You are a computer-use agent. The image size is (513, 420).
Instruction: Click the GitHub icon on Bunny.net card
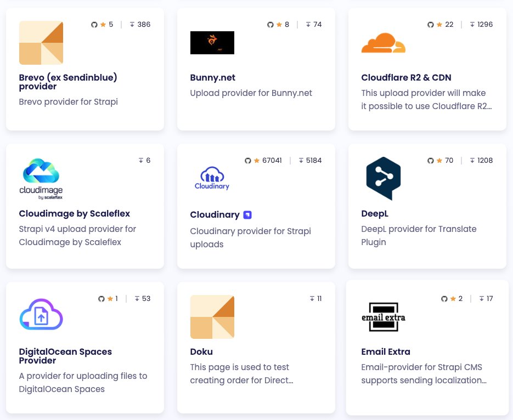coord(270,25)
